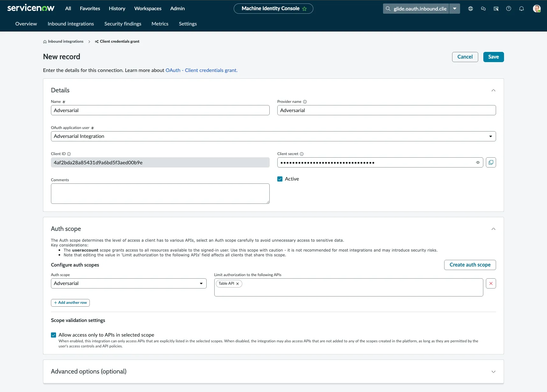This screenshot has height=392, width=547.
Task: Switch to Security findings tab
Action: (x=123, y=24)
